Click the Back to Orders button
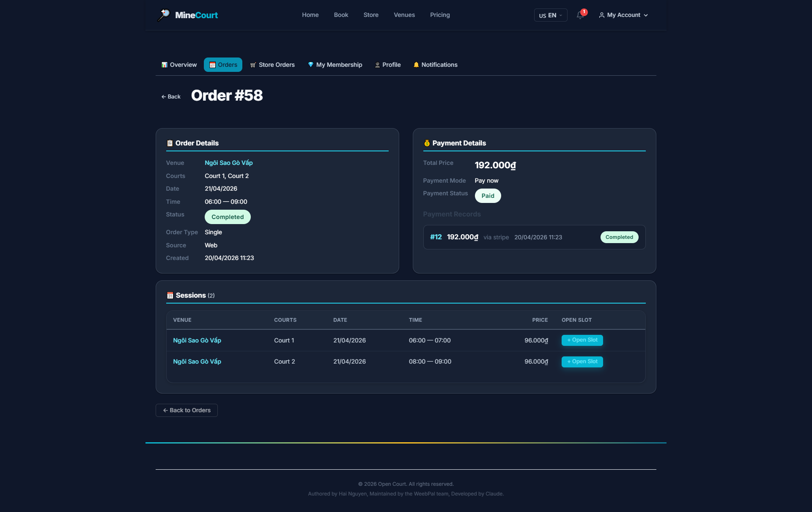The height and width of the screenshot is (512, 812). tap(187, 410)
